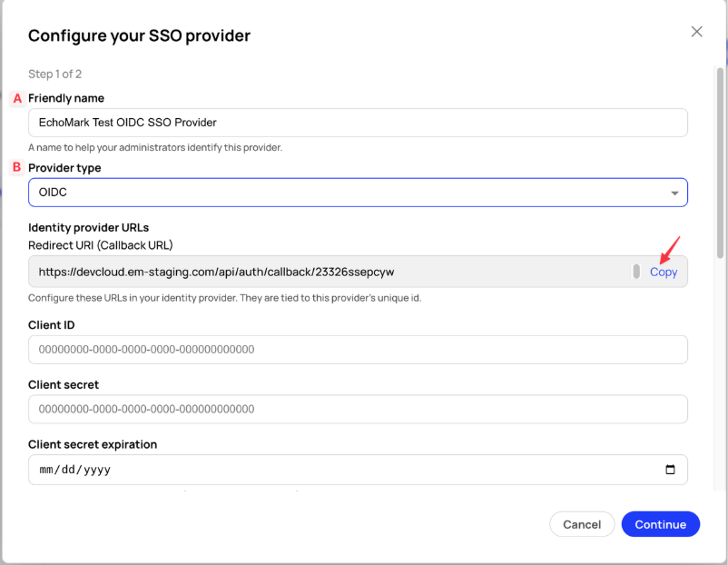
Task: Close the SSO provider dialog with X
Action: pos(696,32)
